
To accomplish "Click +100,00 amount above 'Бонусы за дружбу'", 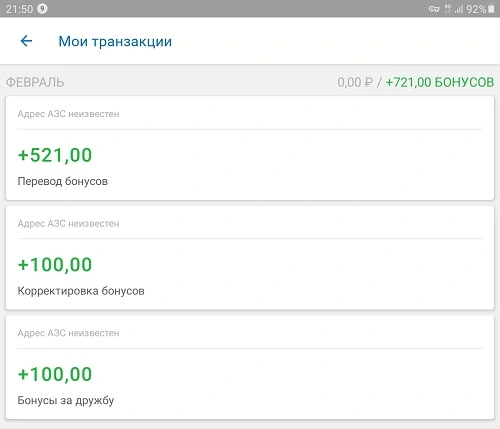I will 55,374.
